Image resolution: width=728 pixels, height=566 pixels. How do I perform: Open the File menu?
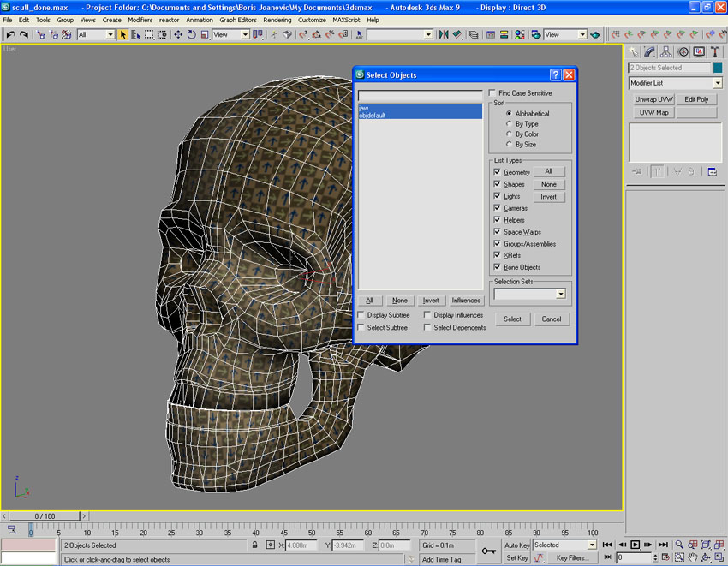(x=8, y=20)
